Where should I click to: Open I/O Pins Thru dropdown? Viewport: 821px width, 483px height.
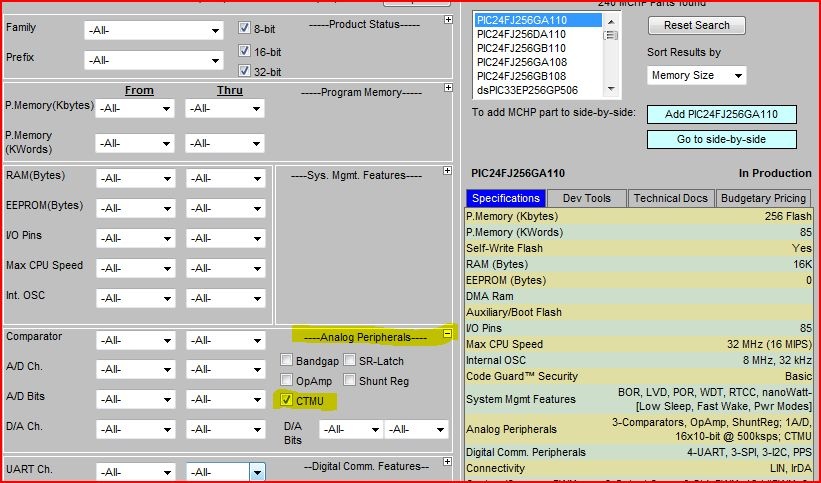coord(226,238)
